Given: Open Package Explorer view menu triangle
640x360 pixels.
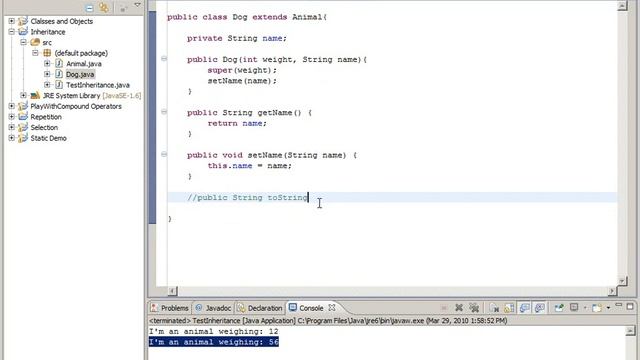Looking at the screenshot, I should [138, 5].
